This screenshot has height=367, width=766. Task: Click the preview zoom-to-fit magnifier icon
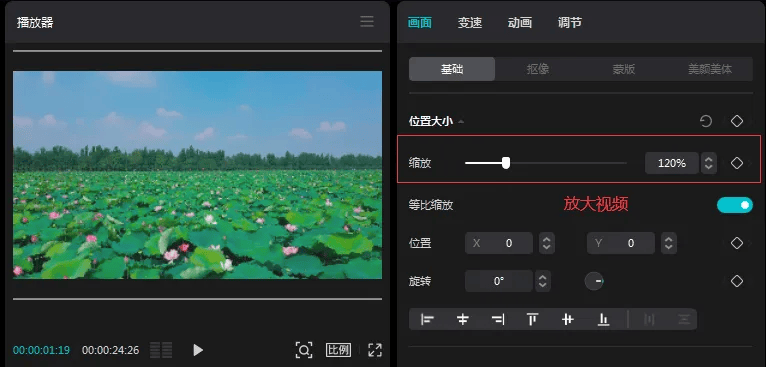(304, 350)
